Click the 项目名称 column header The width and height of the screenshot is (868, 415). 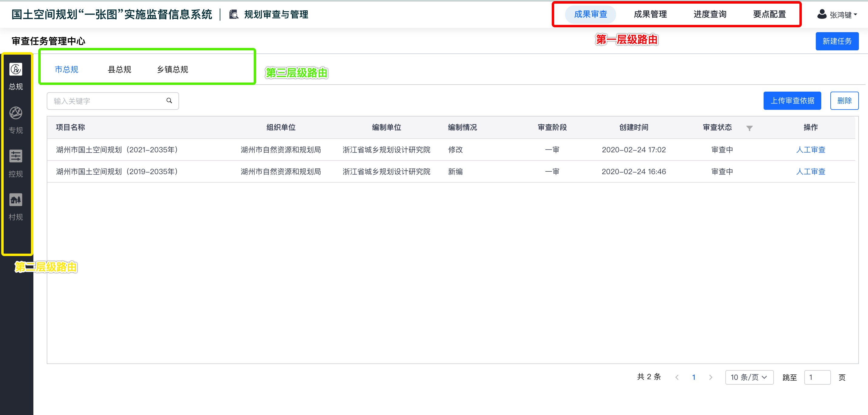pos(70,127)
